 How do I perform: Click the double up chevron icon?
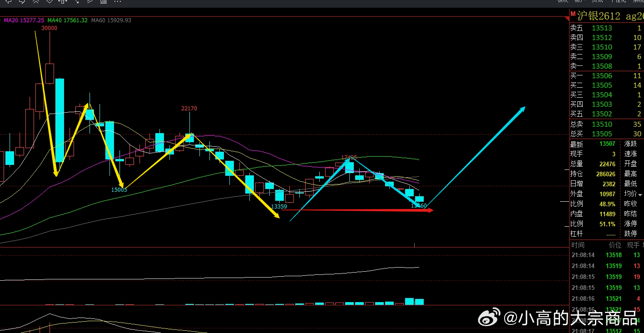click(x=35, y=1)
